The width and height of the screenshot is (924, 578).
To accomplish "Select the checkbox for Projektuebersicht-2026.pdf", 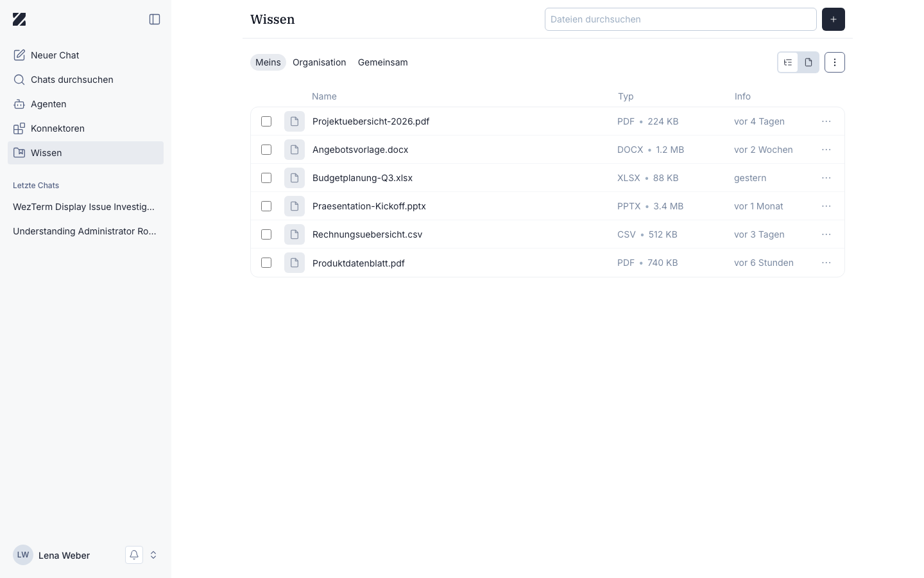I will point(266,121).
